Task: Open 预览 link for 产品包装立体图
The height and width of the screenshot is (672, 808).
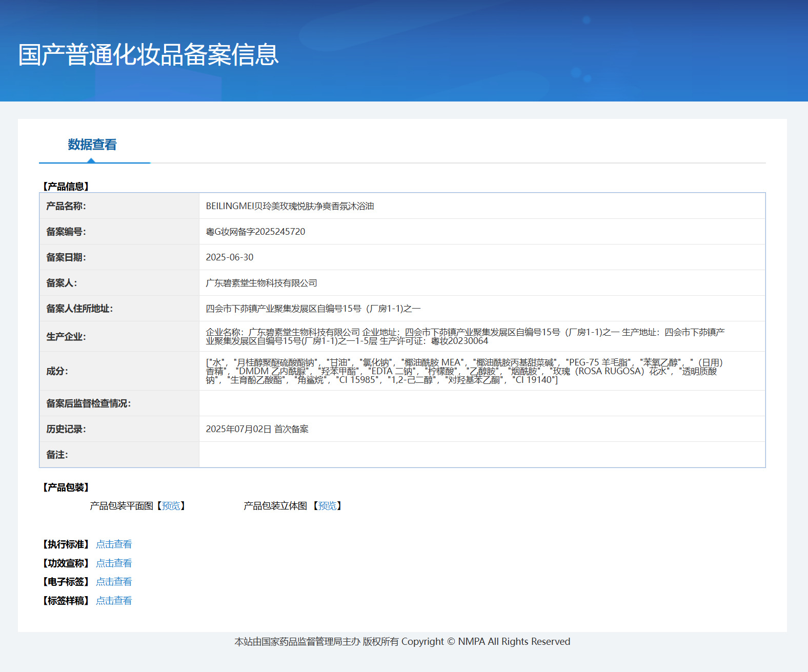Action: coord(327,506)
